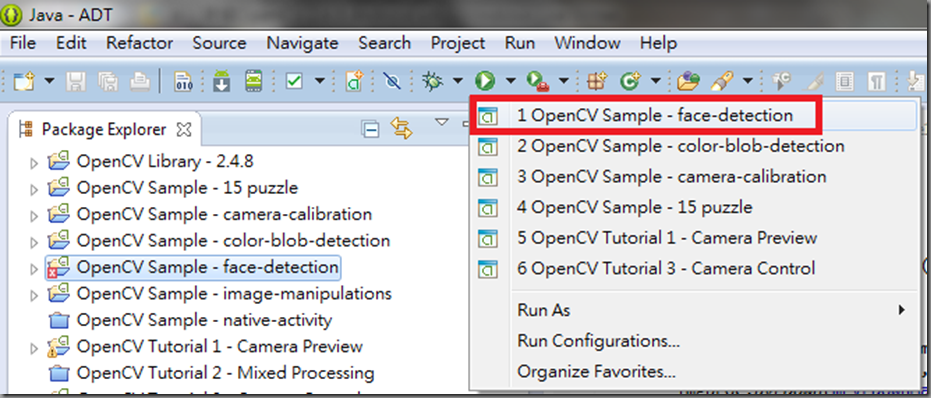931x398 pixels.
Task: Open the Navigate menu
Action: tap(302, 43)
